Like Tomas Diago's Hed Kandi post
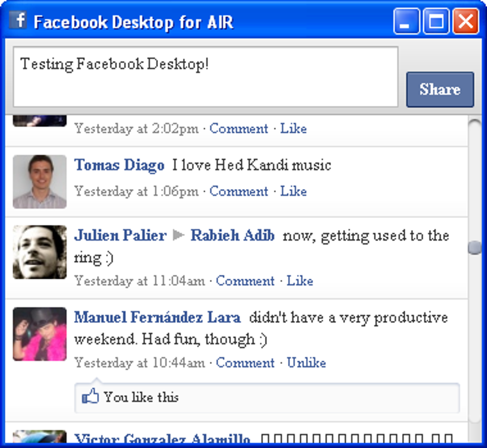 tap(293, 191)
